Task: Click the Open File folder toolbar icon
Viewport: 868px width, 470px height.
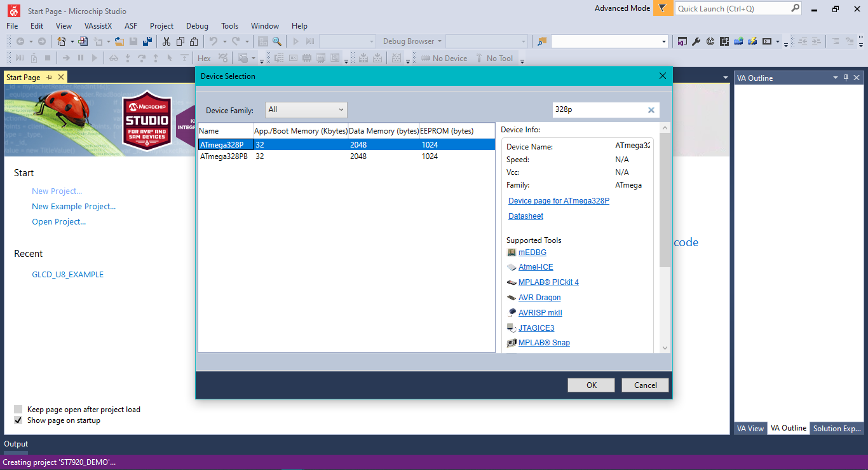Action: click(x=119, y=41)
